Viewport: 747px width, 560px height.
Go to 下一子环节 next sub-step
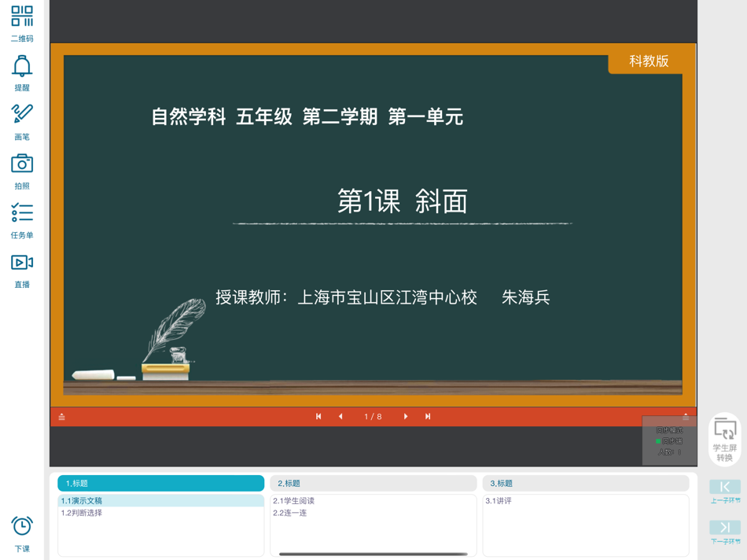pos(725,532)
